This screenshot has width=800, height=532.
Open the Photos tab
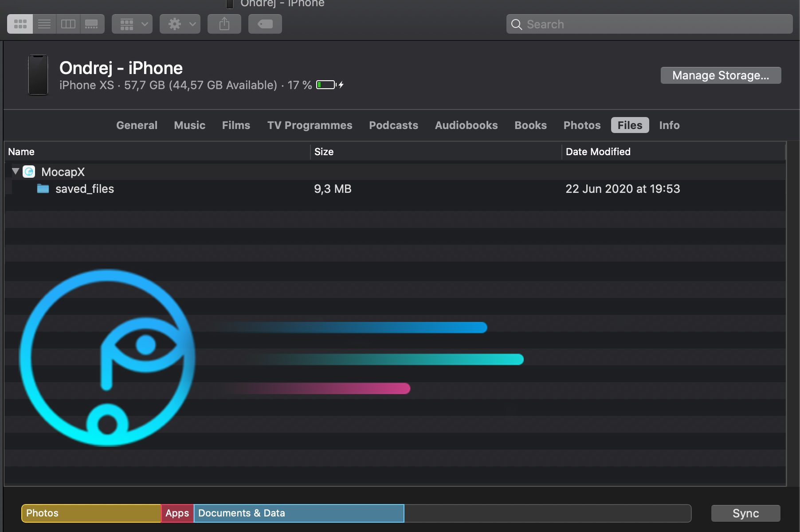coord(582,125)
